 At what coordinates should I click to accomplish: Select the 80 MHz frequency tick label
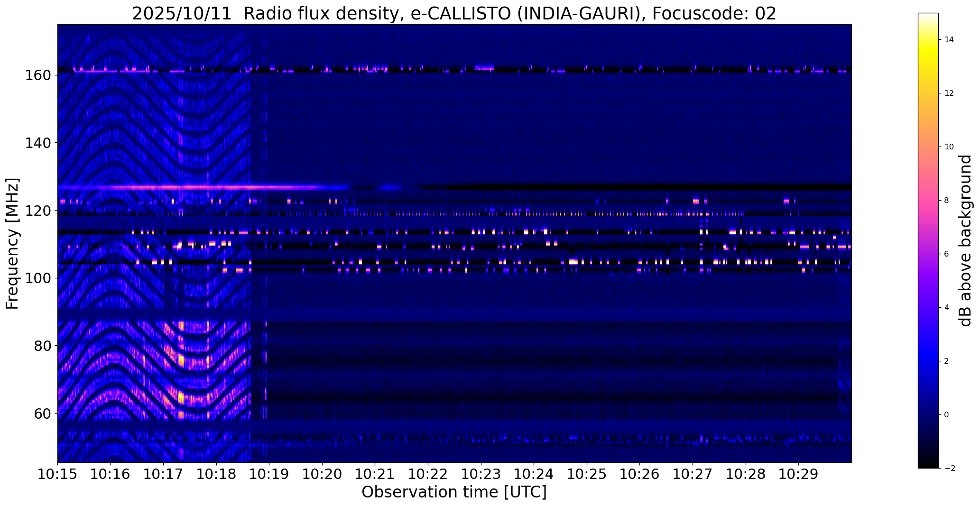43,346
